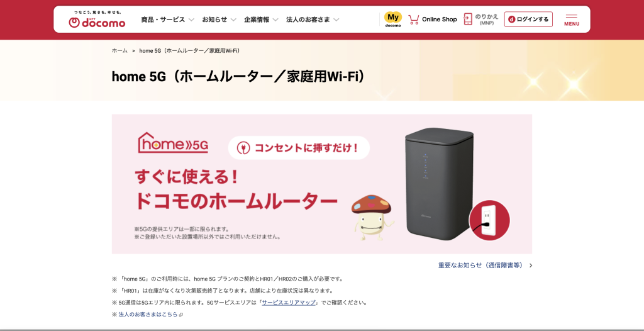The image size is (644, 331).
Task: Go to ホーム in the breadcrumb
Action: pyautogui.click(x=119, y=50)
